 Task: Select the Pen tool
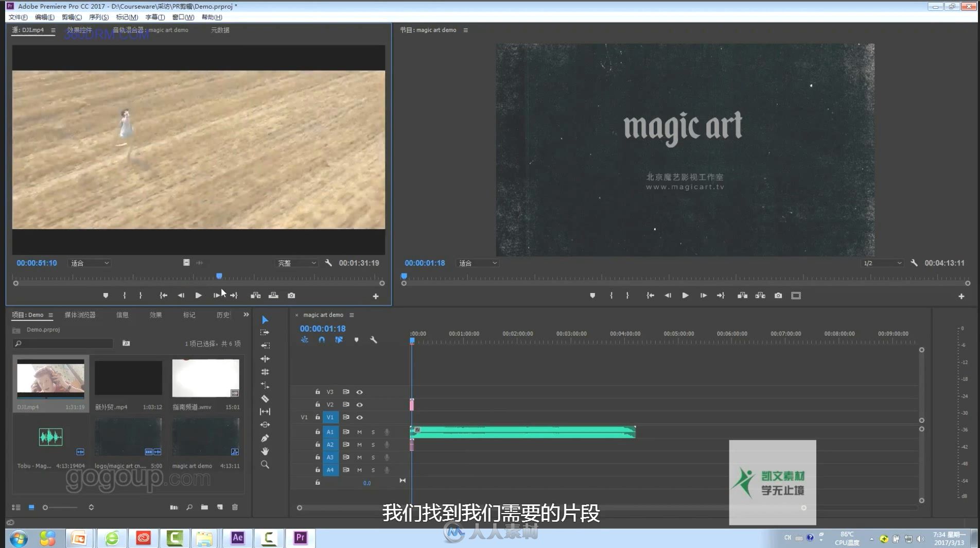pyautogui.click(x=265, y=438)
